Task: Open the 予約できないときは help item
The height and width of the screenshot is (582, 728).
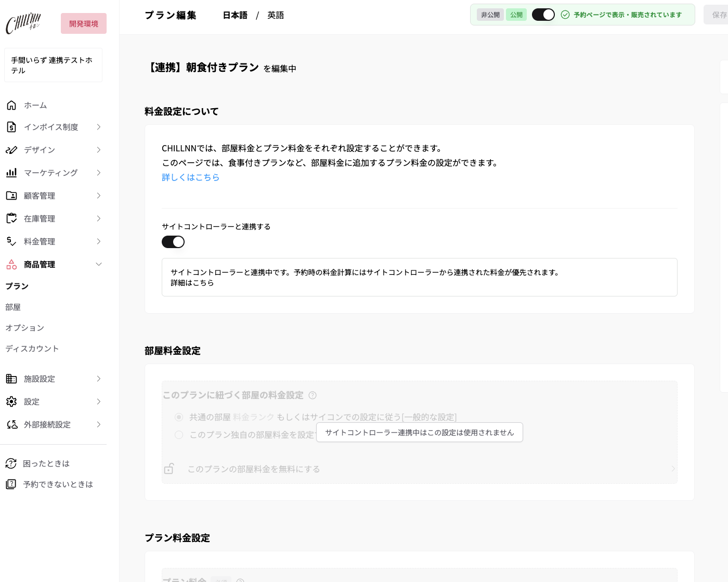Action: click(58, 484)
